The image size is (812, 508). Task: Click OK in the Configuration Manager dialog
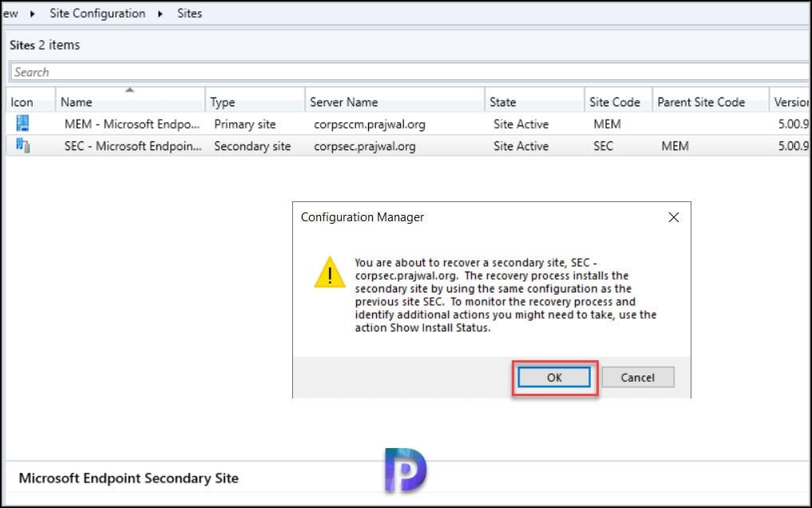click(x=554, y=378)
